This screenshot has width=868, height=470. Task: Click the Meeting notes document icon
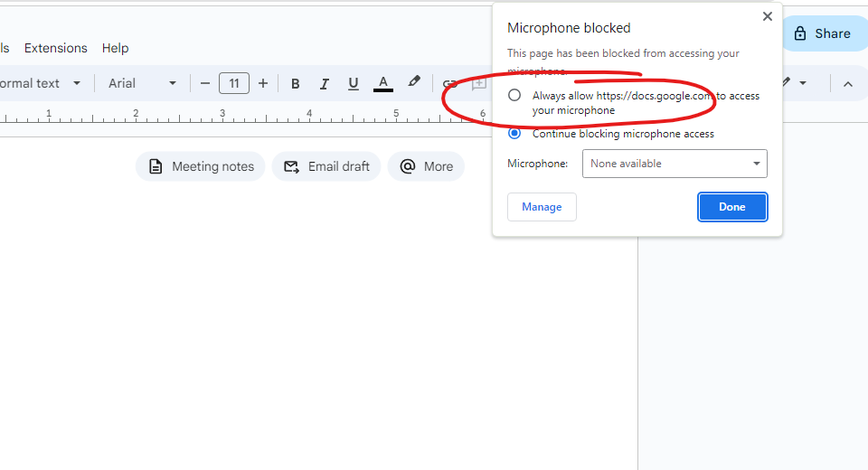click(x=156, y=166)
